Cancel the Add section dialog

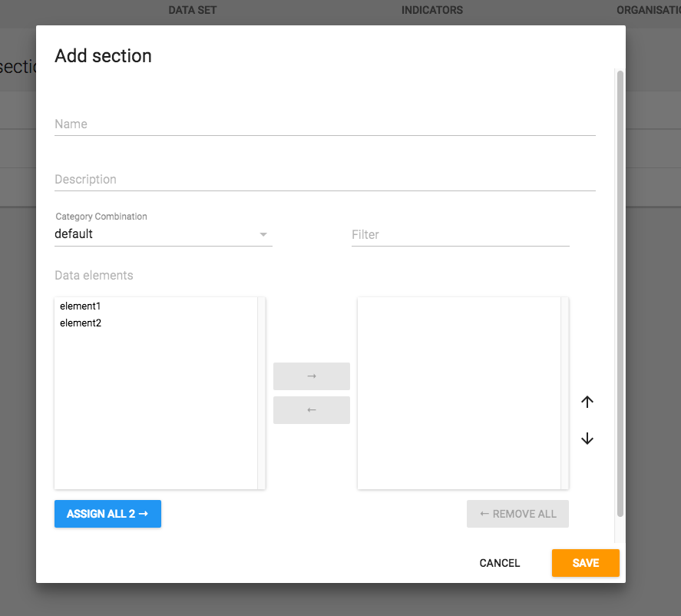499,563
